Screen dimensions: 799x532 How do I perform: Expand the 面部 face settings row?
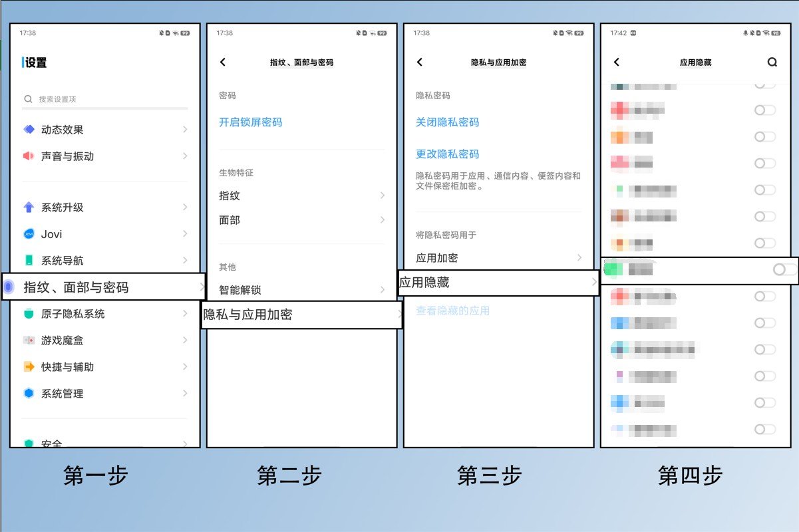[301, 220]
